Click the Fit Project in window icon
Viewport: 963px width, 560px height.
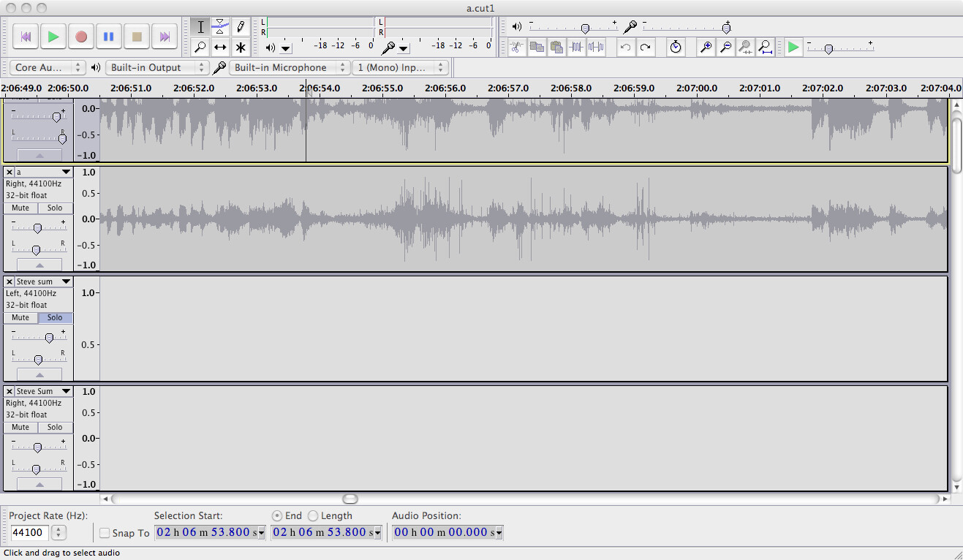766,48
